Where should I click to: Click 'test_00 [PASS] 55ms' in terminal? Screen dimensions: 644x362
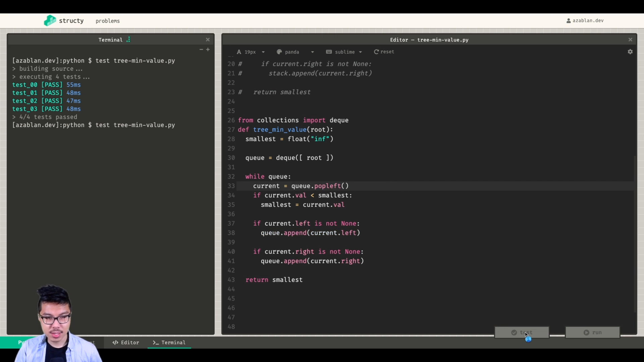click(47, 85)
